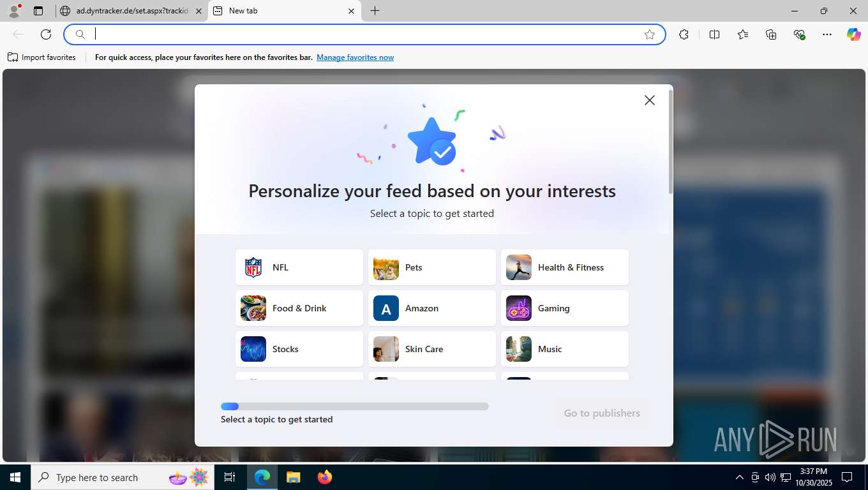
Task: Select the Stocks topic
Action: coord(299,349)
